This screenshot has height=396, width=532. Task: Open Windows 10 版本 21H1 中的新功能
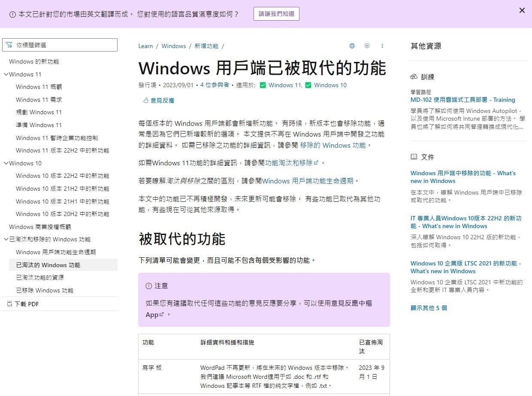(x=63, y=201)
